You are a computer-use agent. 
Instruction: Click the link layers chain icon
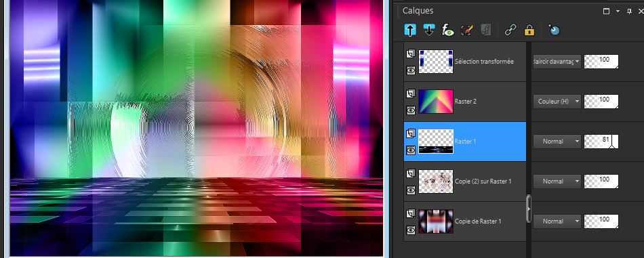click(510, 30)
